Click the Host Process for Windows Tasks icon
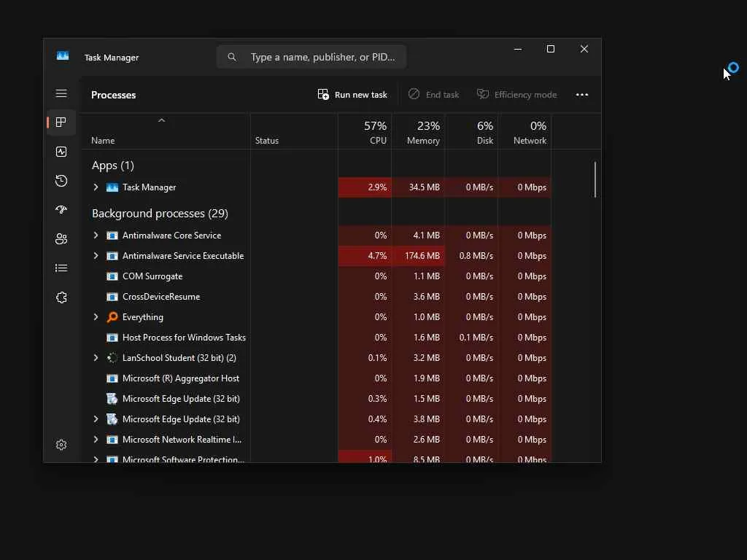 pyautogui.click(x=112, y=338)
